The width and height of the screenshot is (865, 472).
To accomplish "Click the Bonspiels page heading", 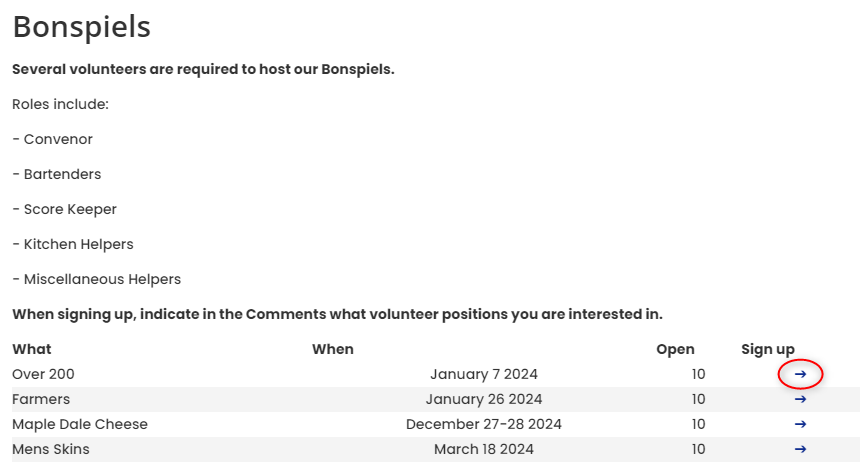I will tap(81, 27).
